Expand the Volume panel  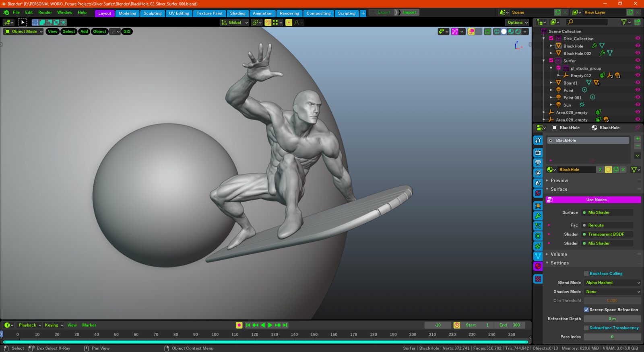(x=559, y=254)
